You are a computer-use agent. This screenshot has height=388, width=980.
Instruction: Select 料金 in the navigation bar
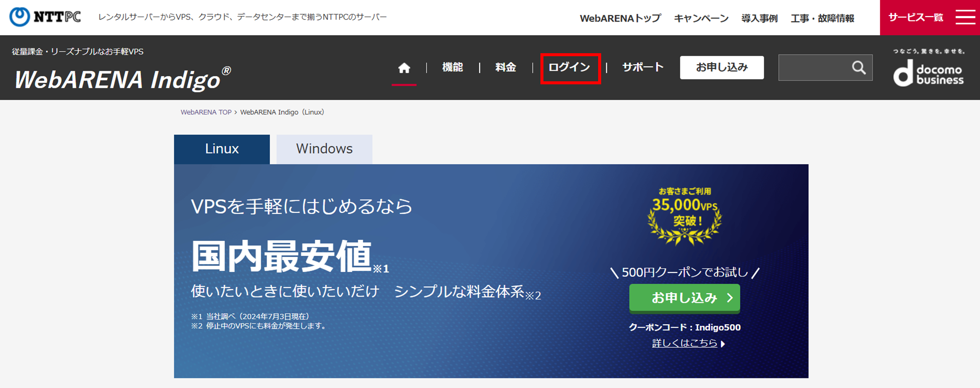tap(505, 67)
